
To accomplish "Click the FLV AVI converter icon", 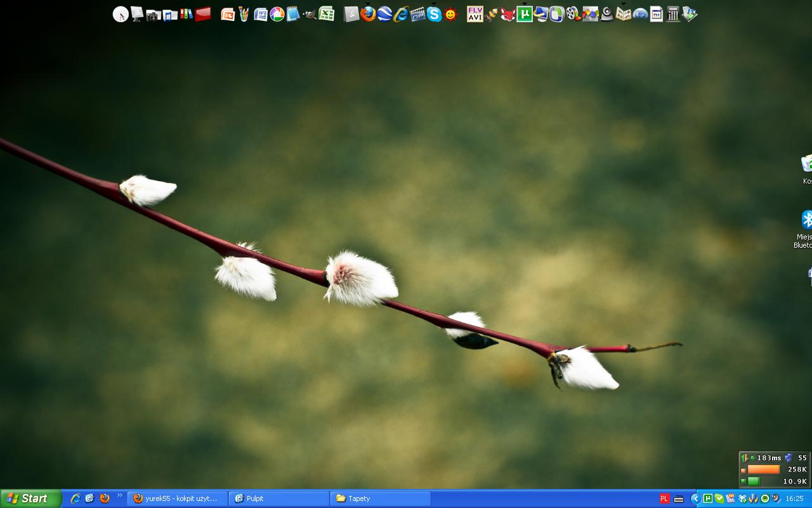I will point(475,14).
